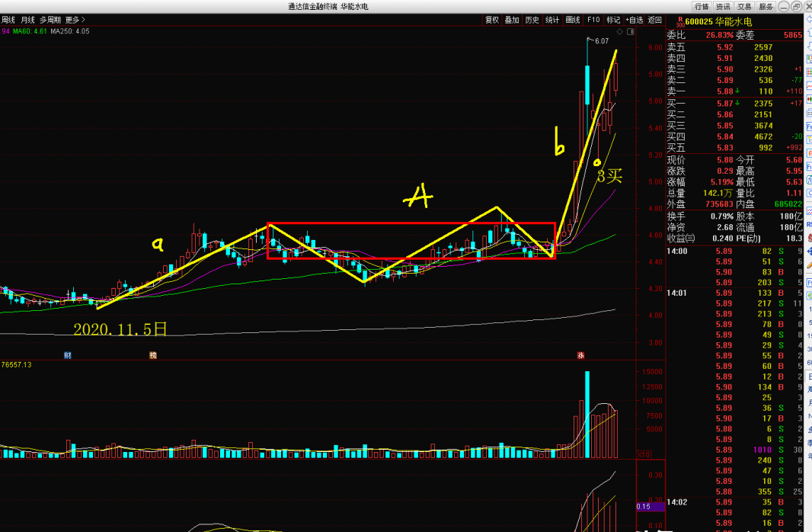Click the restore window icon in title bar

[x=796, y=6]
